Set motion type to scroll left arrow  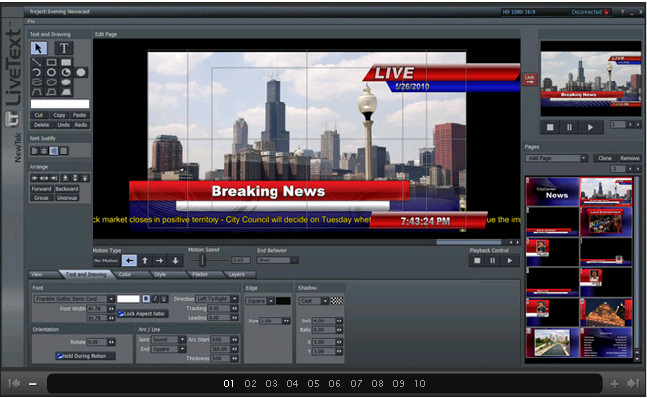click(130, 261)
